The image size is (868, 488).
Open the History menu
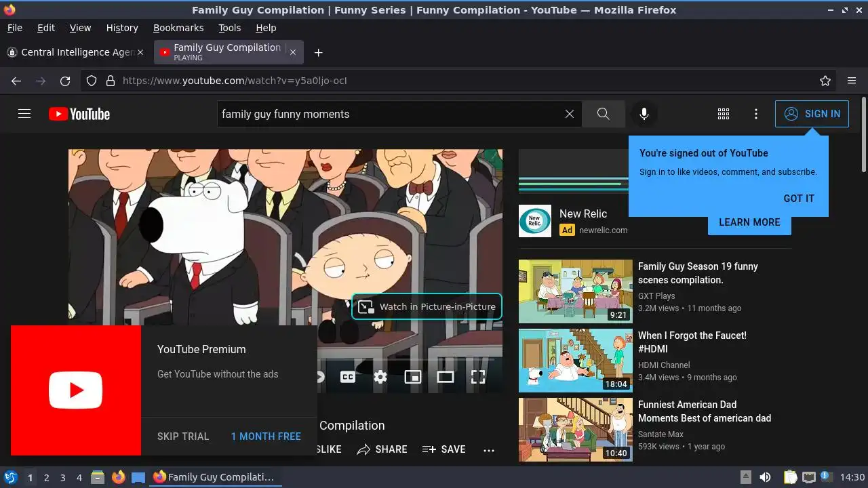[122, 28]
